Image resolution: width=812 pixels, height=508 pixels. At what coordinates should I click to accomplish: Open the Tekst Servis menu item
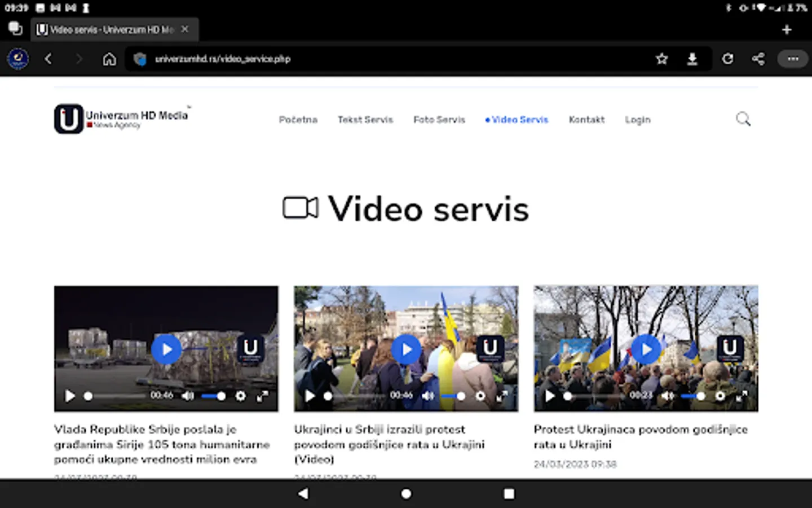pyautogui.click(x=365, y=120)
